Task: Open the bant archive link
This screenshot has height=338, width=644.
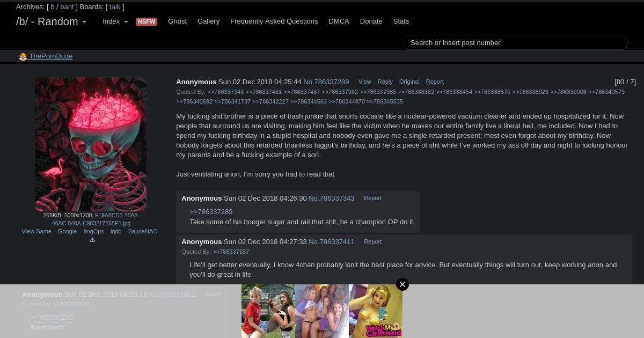Action: point(67,7)
